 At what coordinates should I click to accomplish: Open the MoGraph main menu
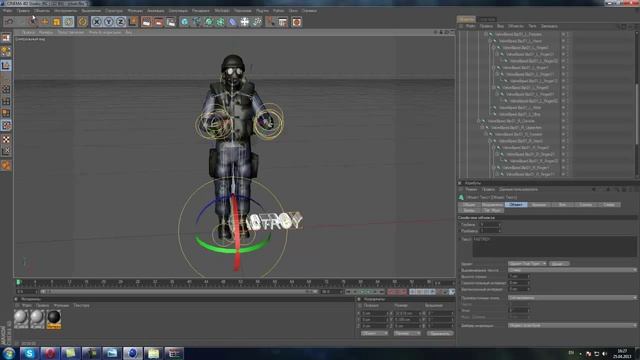click(222, 11)
